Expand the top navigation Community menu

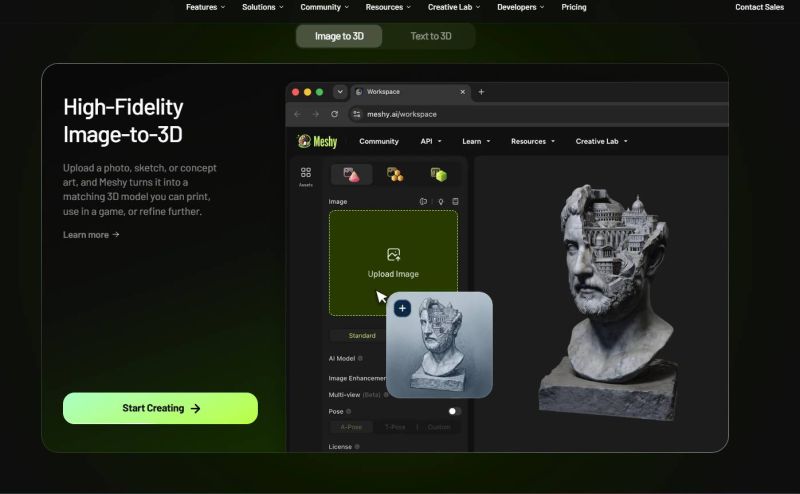click(x=324, y=7)
